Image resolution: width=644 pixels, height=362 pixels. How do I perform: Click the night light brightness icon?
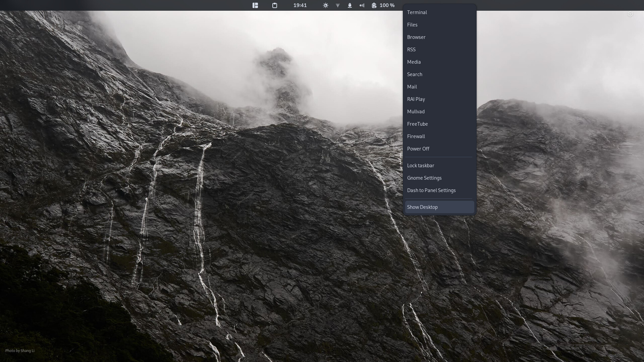[x=325, y=5]
